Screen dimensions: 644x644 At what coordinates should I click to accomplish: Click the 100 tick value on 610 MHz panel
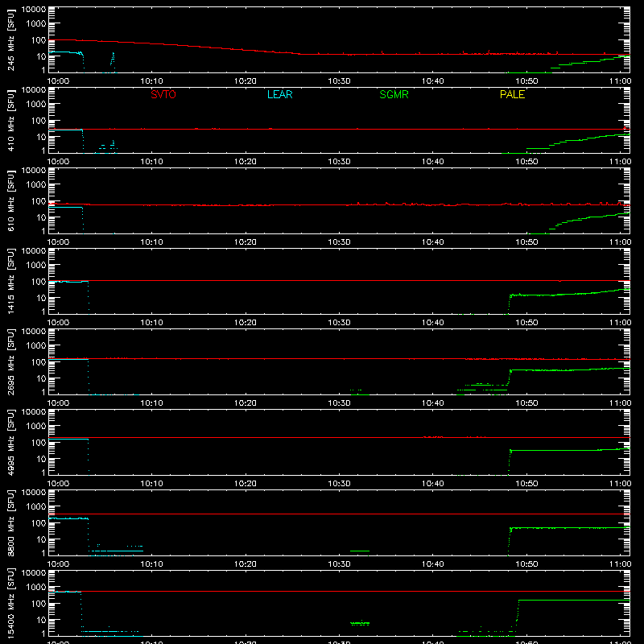point(39,201)
